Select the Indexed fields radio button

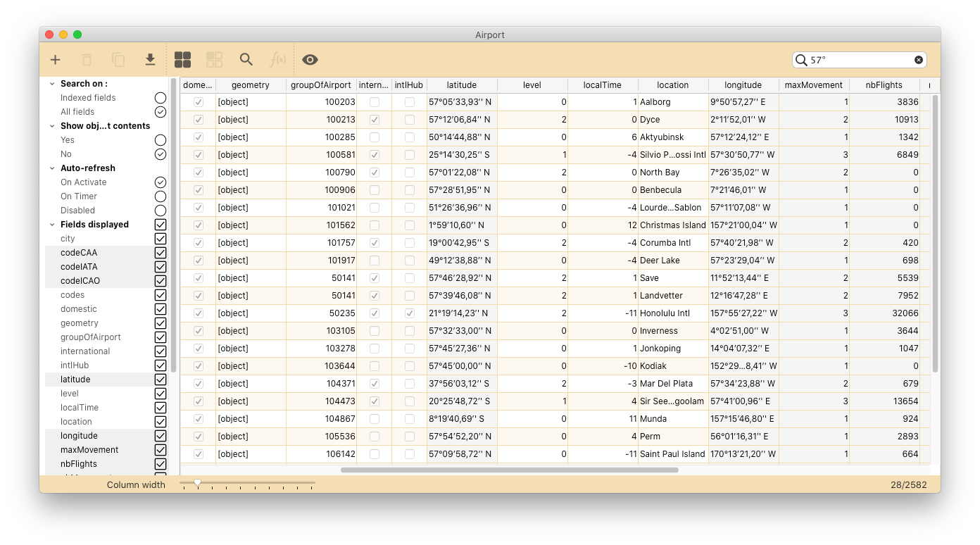[161, 98]
